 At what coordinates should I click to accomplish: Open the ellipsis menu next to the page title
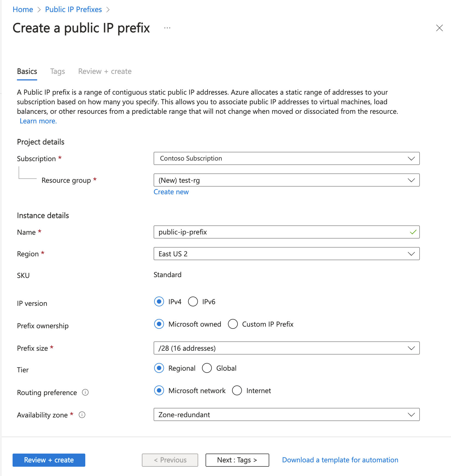point(167,28)
